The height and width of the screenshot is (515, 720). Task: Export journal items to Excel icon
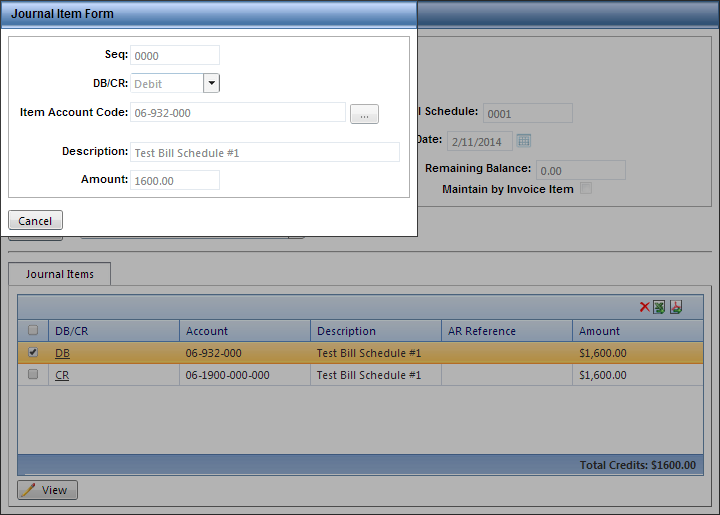[x=659, y=307]
